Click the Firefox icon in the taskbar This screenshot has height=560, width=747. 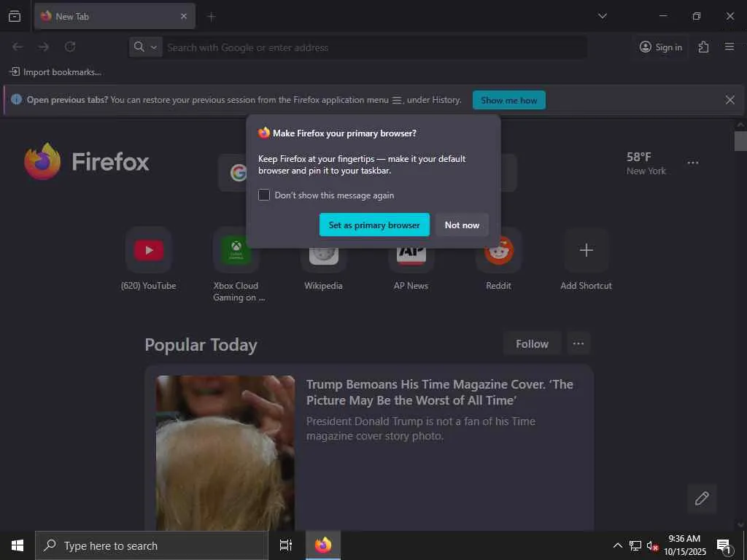(x=323, y=545)
